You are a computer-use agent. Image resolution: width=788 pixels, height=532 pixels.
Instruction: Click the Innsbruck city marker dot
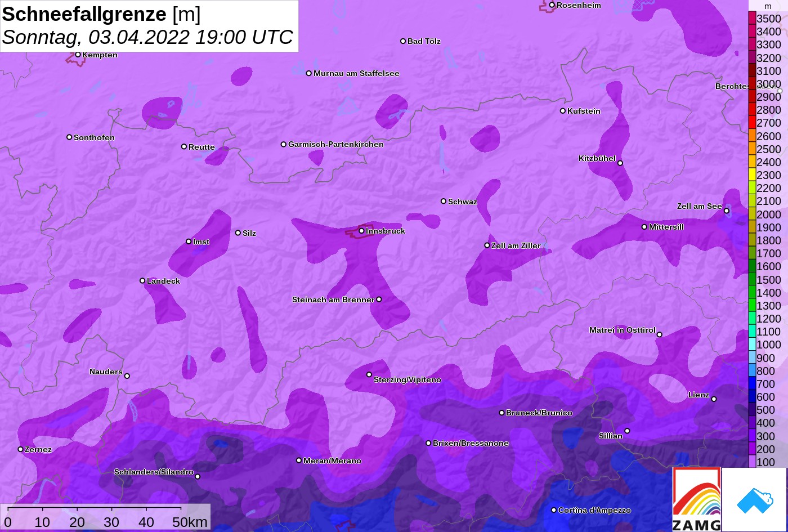361,231
